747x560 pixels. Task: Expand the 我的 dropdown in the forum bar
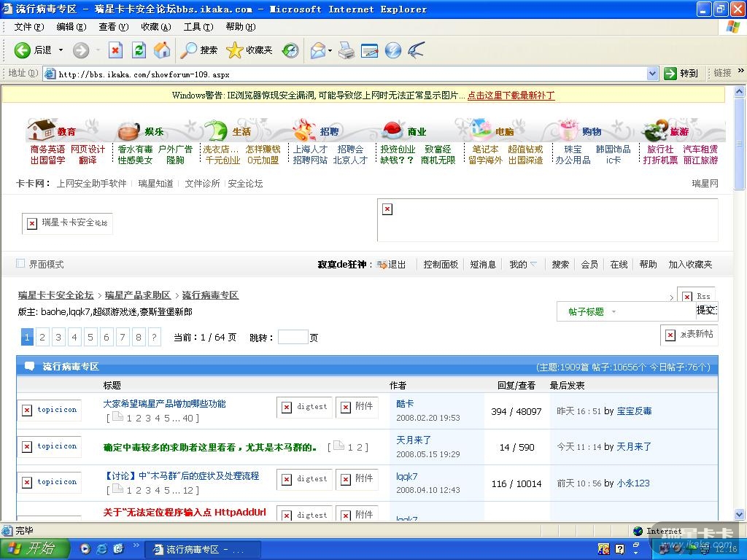[x=533, y=265]
